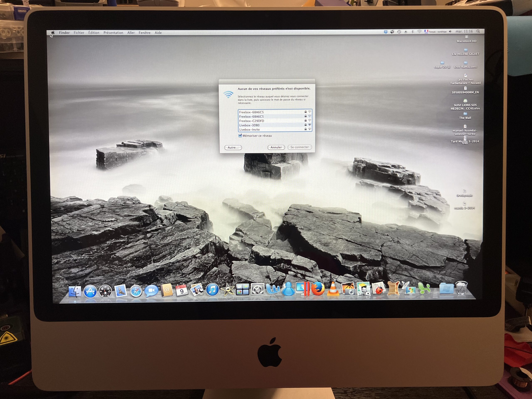Click the Bluetooth status icon
This screenshot has width=532, height=399.
tap(413, 32)
